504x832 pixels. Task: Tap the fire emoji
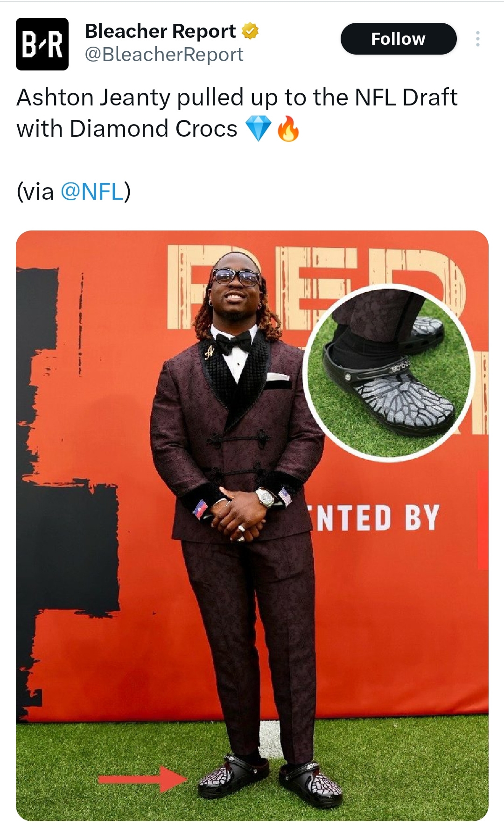(288, 129)
